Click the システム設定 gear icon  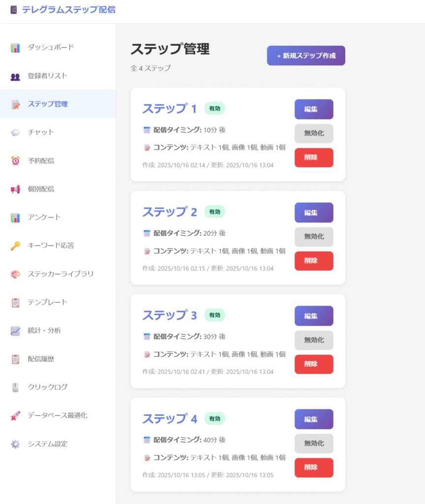pyautogui.click(x=15, y=444)
